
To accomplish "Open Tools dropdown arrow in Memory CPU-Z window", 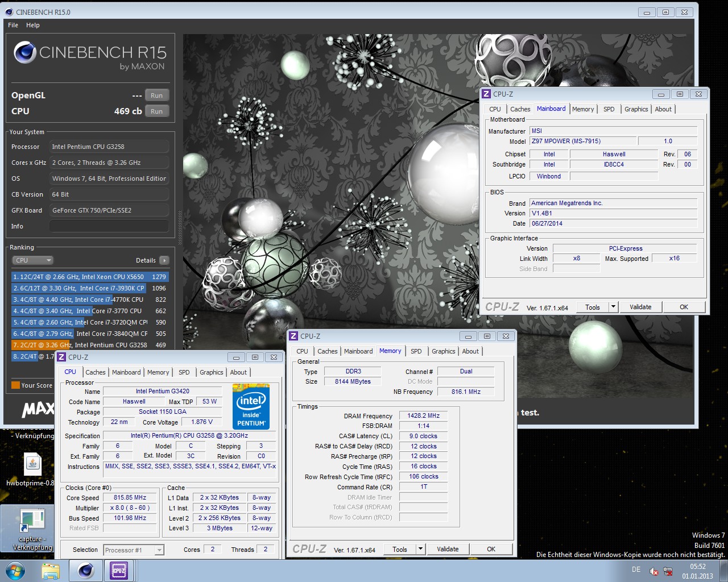I will [x=420, y=549].
